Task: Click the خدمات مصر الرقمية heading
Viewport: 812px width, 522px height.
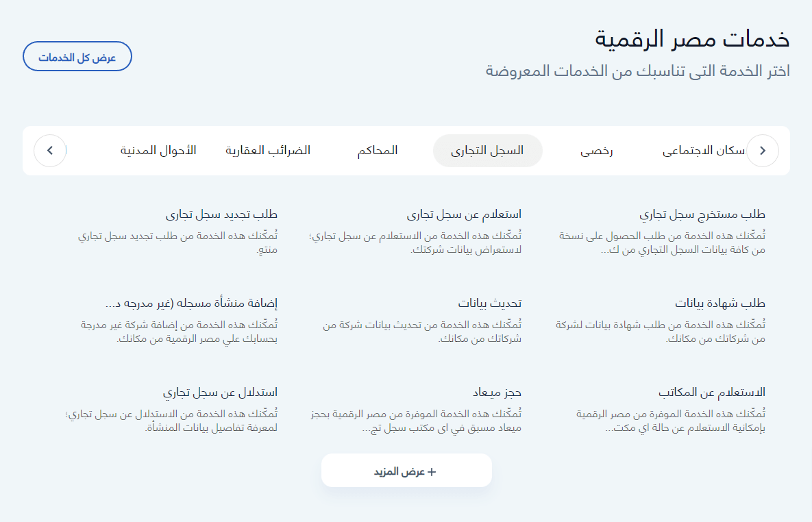Action: (x=692, y=39)
